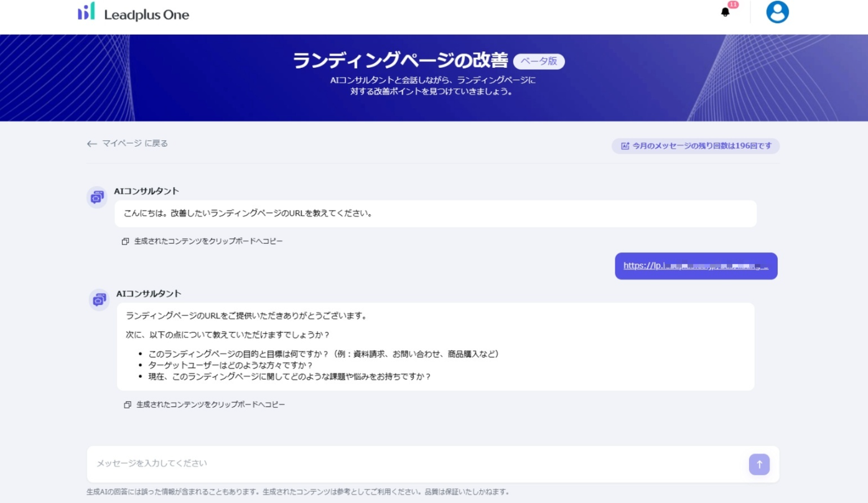Open the user account avatar menu
Image resolution: width=868 pixels, height=503 pixels.
click(777, 12)
